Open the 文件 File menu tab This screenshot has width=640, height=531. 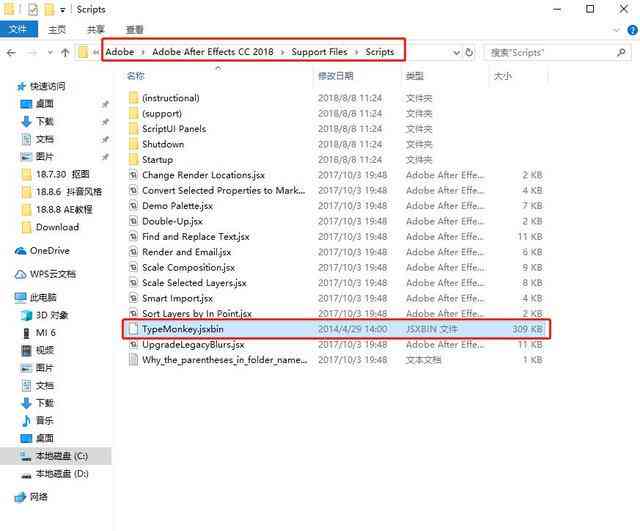(x=18, y=29)
